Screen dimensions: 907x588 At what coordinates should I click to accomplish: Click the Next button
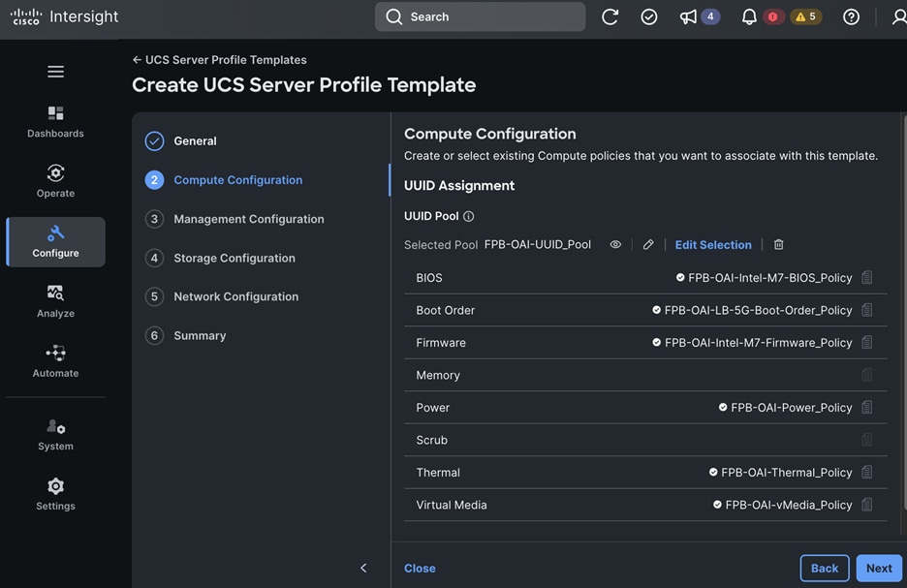879,569
